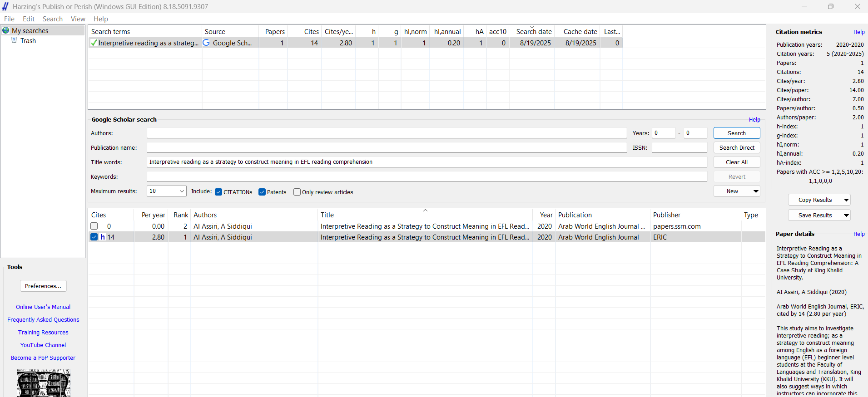The height and width of the screenshot is (397, 868).
Task: Sort results by Year column header
Action: (544, 215)
